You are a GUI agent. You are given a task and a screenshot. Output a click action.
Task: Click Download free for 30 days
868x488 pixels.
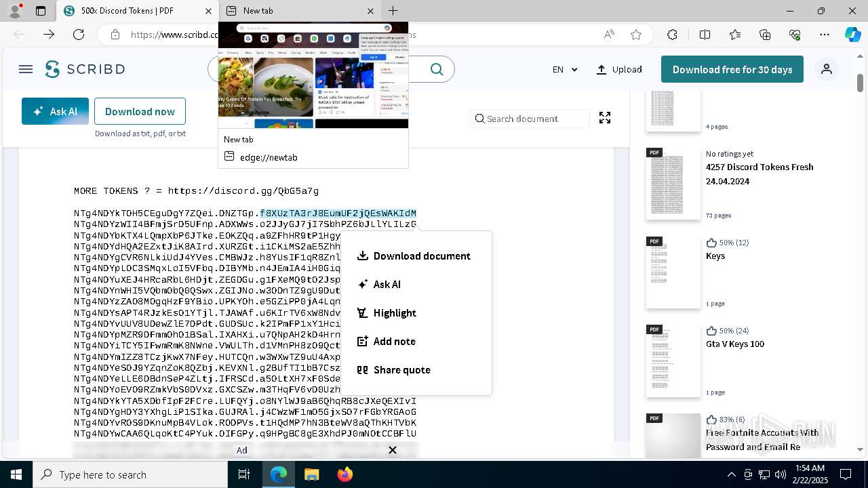(x=732, y=69)
